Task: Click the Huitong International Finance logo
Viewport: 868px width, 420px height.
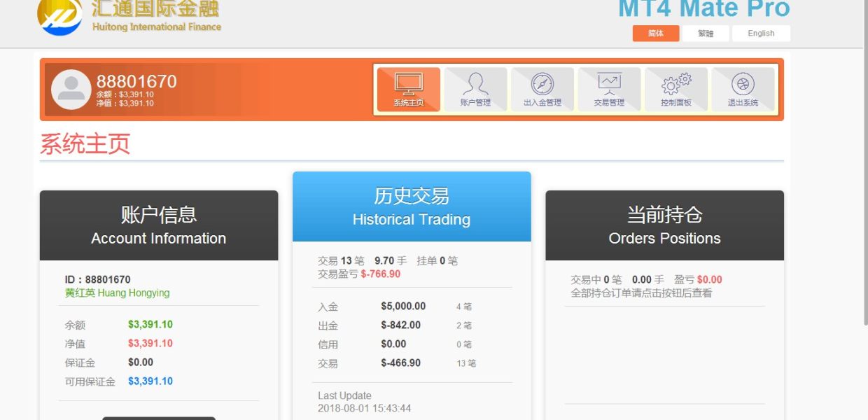Action: pyautogui.click(x=59, y=17)
